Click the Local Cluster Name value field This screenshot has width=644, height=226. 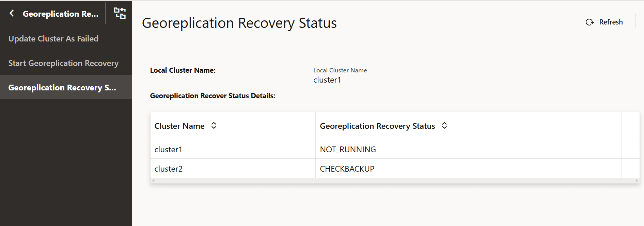pyautogui.click(x=327, y=80)
